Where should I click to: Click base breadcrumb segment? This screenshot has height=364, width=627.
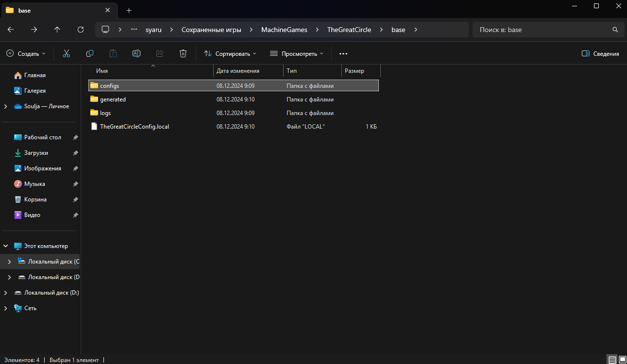coord(398,30)
